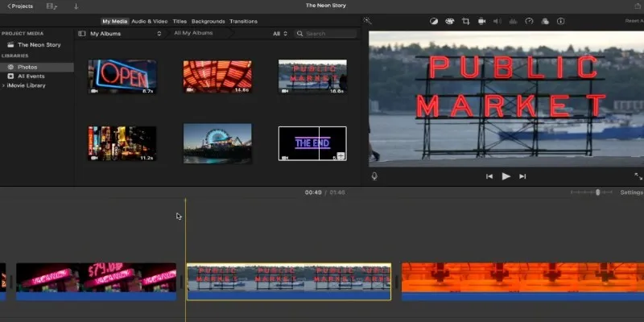
Task: Skip to next clip
Action: coord(522,176)
